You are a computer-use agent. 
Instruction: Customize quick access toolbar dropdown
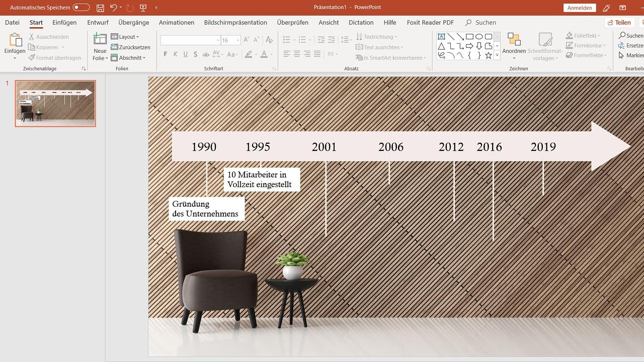coord(156,8)
